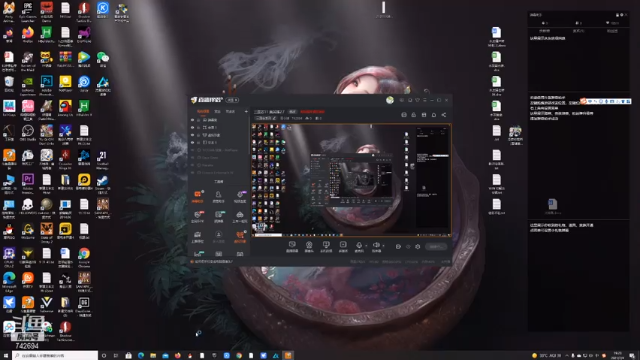Show the first dimmed source via its eye icon
This screenshot has width=640, height=360.
click(193, 150)
